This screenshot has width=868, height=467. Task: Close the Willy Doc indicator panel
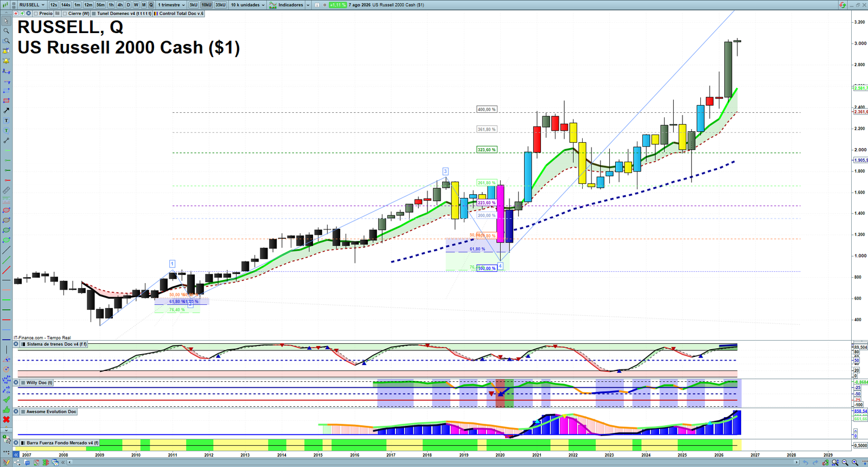(16, 383)
